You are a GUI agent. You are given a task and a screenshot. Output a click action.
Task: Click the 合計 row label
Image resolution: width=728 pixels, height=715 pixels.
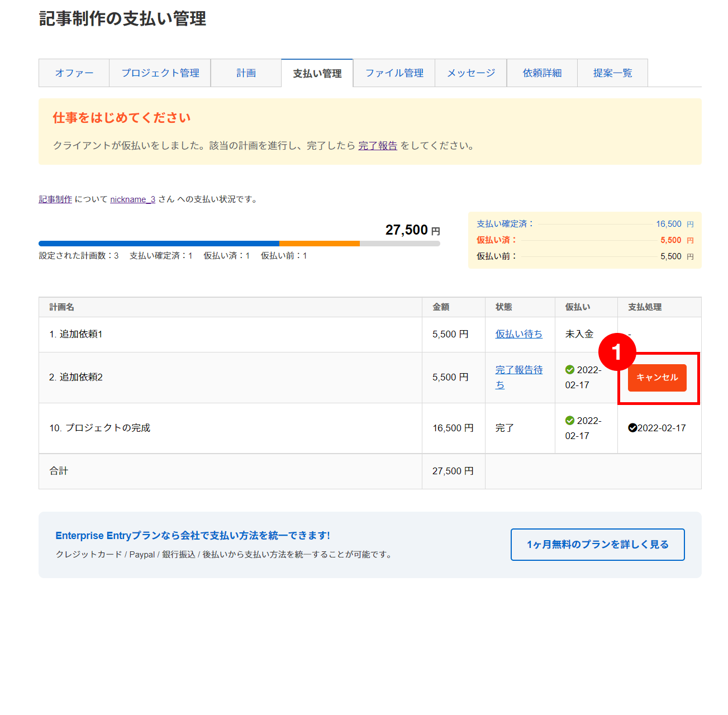pyautogui.click(x=59, y=471)
